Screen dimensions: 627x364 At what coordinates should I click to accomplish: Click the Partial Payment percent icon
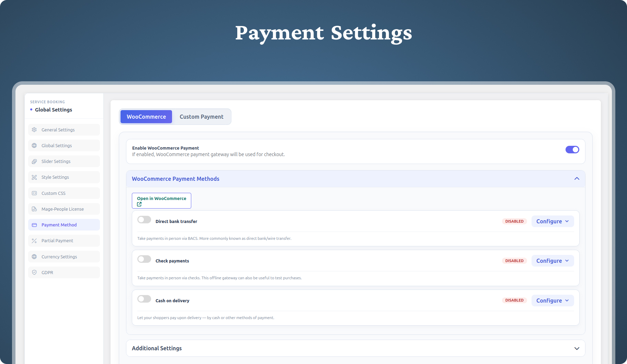pyautogui.click(x=34, y=241)
